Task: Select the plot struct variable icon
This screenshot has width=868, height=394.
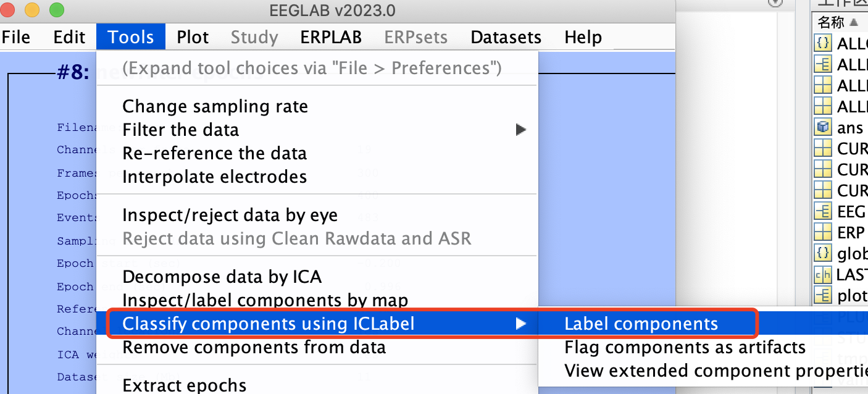Action: click(822, 295)
